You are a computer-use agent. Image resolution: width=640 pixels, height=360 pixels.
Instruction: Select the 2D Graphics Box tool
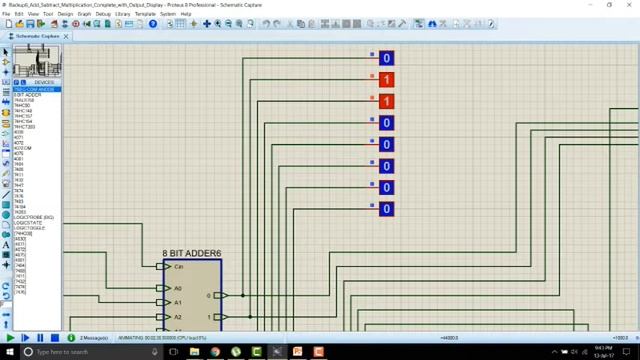tap(6, 204)
